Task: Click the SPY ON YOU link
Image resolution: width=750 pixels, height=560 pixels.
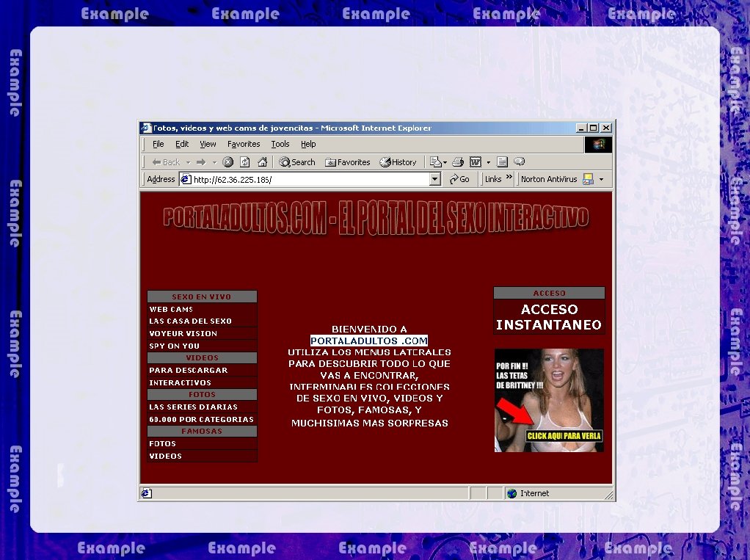Action: (174, 346)
